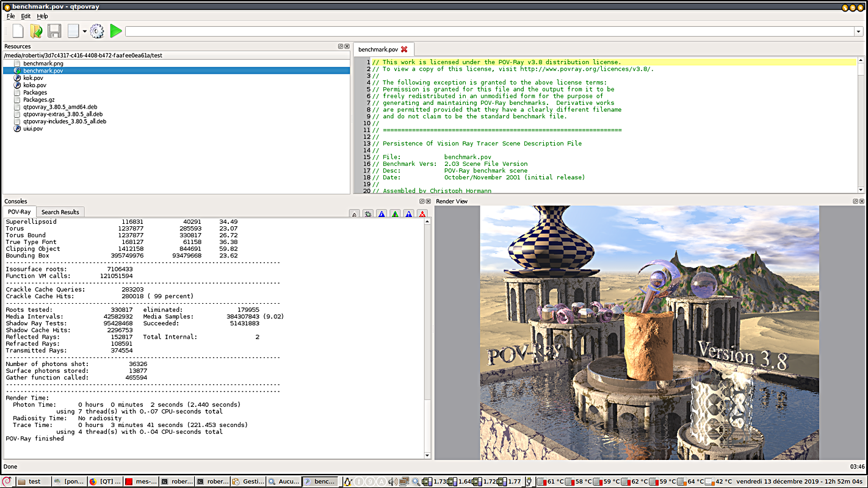The image size is (868, 488).
Task: Select qtpovray-extras_3.80.5_all.deb file
Action: pos(62,114)
